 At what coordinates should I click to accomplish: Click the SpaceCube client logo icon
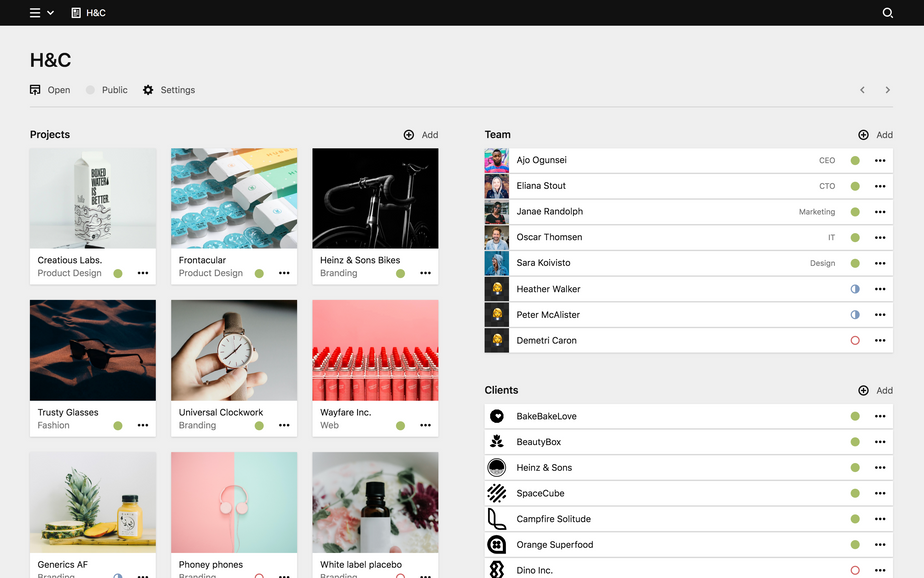497,493
